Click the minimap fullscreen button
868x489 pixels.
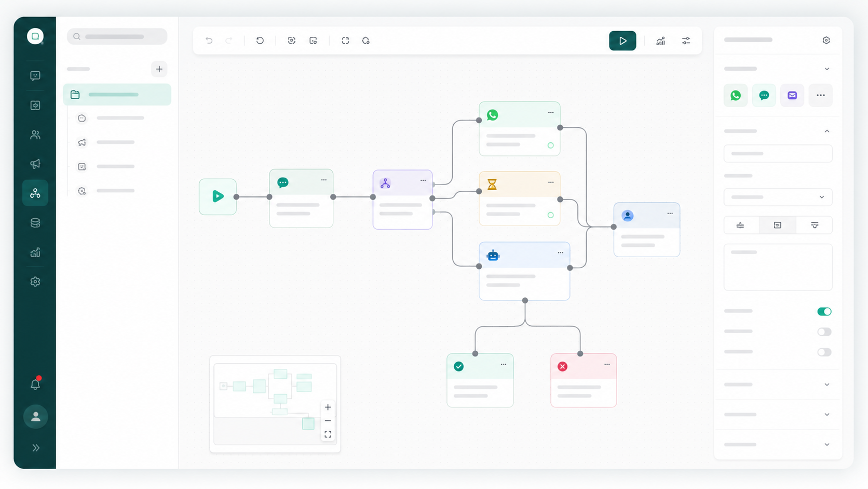(328, 434)
